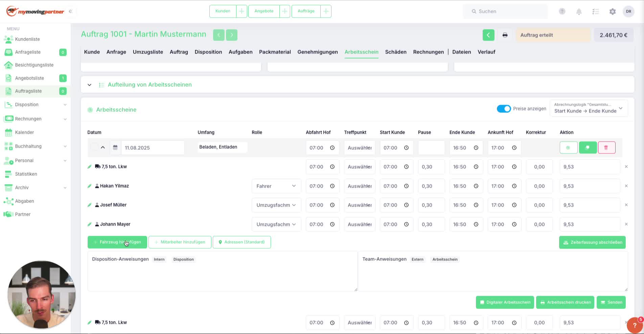Go to the previous Auftrag with left arrow
The height and width of the screenshot is (334, 644).
point(218,35)
